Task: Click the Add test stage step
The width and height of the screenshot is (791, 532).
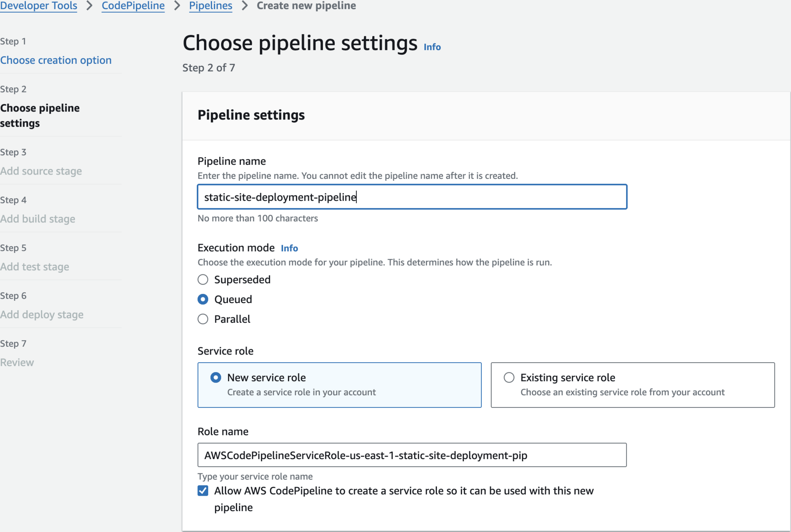Action: (x=35, y=266)
